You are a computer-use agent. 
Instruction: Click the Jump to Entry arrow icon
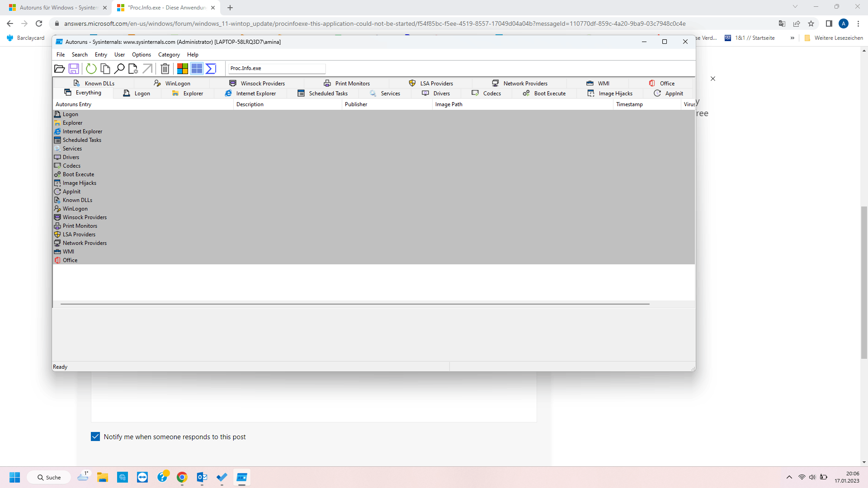[147, 69]
